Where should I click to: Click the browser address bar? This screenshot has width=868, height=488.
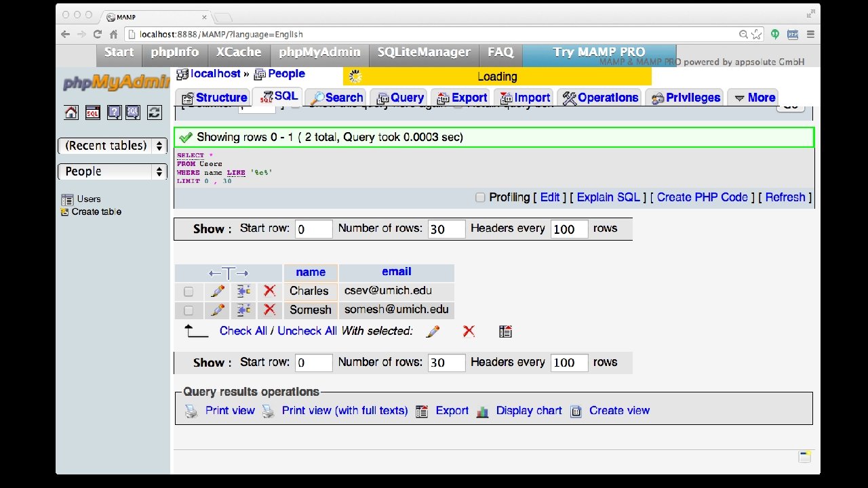tap(437, 34)
